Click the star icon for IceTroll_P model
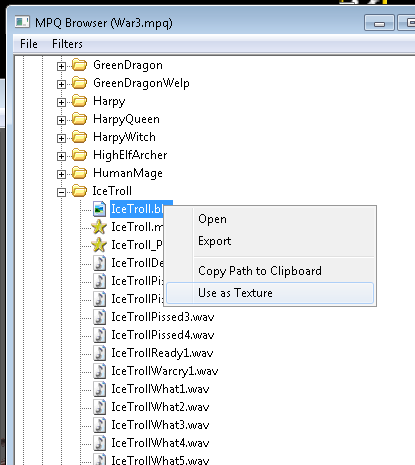 pyautogui.click(x=99, y=245)
